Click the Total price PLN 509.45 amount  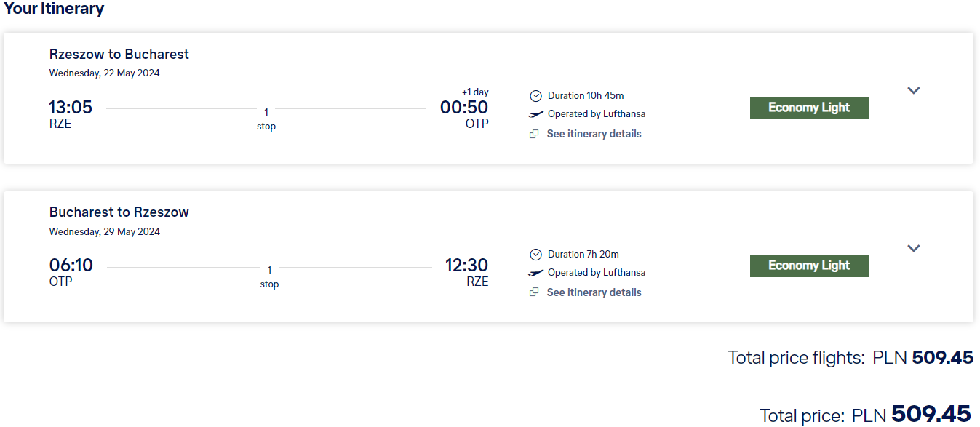coord(931,414)
